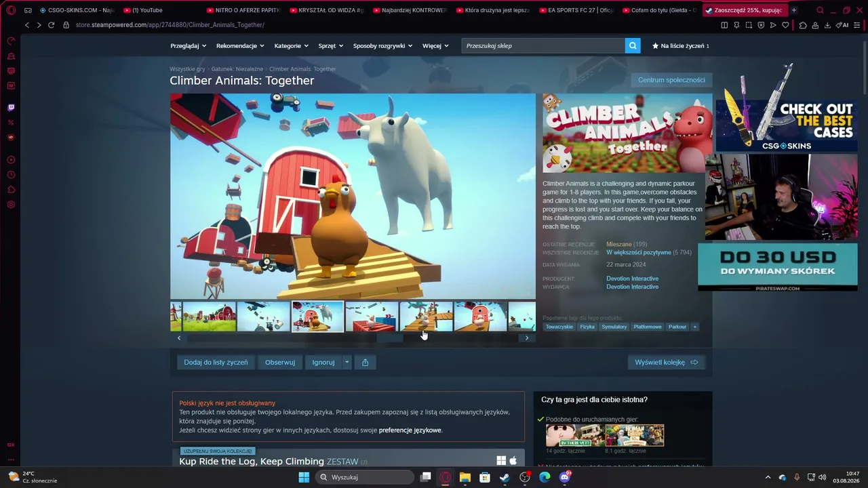868x488 pixels.
Task: Switch to the EA SPORTS FC 27 tab
Action: tap(576, 10)
